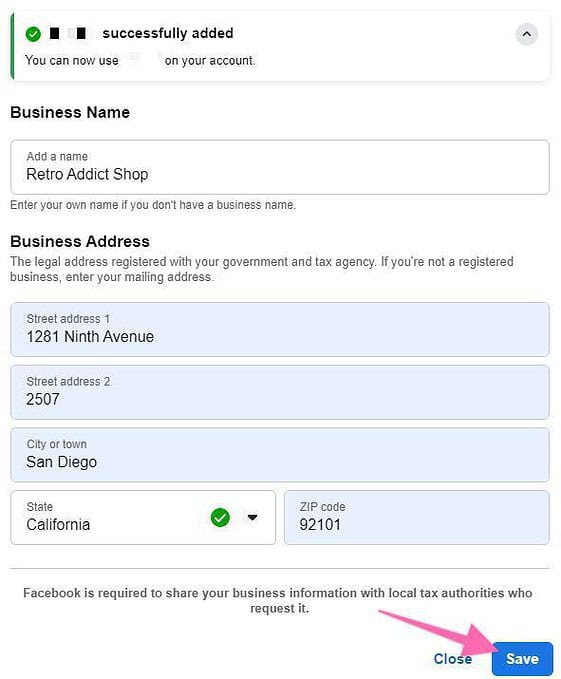Click the redacted black blocks in notification
Screen dimensions: 561x679
pyautogui.click(x=68, y=33)
